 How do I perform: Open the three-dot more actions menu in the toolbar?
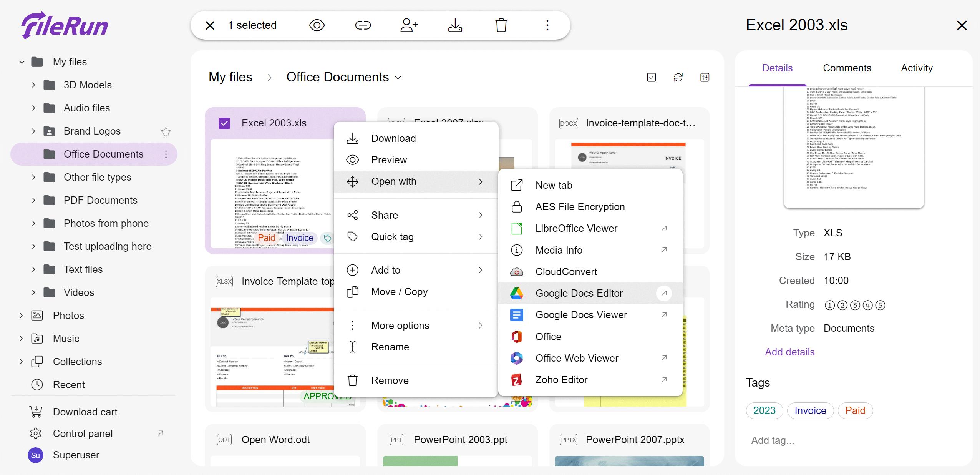547,25
